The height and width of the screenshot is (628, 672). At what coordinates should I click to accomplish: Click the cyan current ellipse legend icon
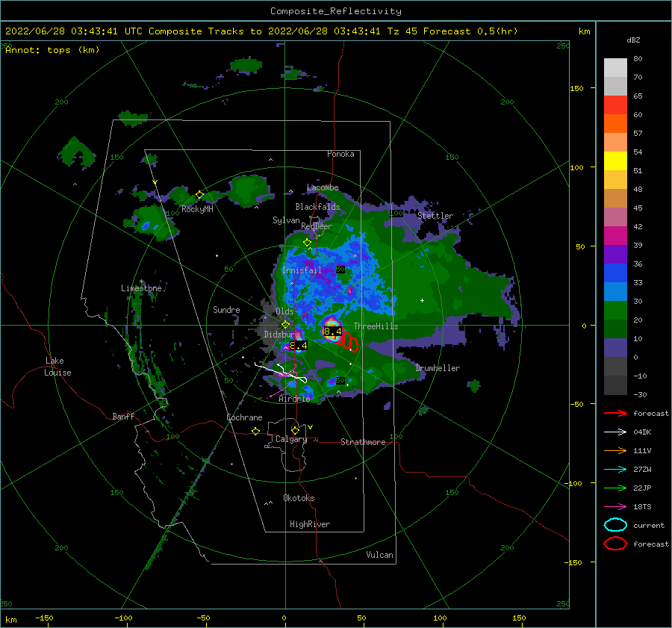tap(615, 525)
